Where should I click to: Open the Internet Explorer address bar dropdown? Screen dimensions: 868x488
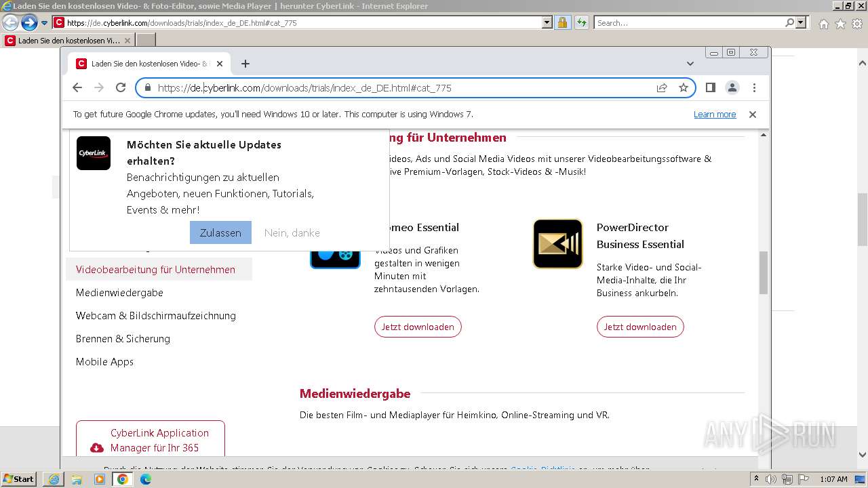pos(547,23)
